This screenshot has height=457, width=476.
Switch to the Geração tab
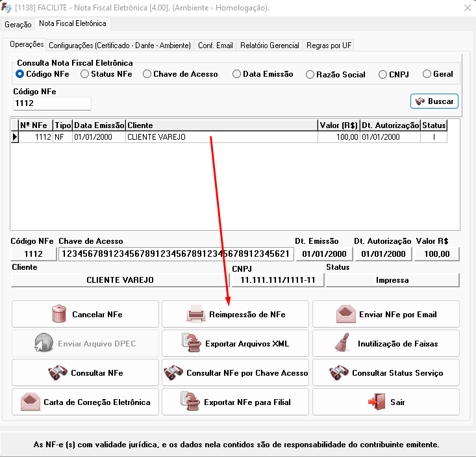pos(18,24)
